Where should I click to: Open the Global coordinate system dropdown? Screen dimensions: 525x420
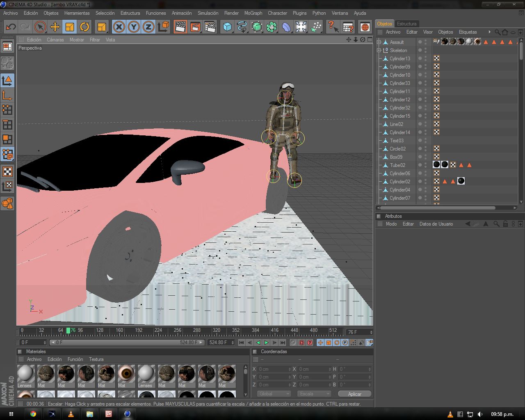(274, 394)
